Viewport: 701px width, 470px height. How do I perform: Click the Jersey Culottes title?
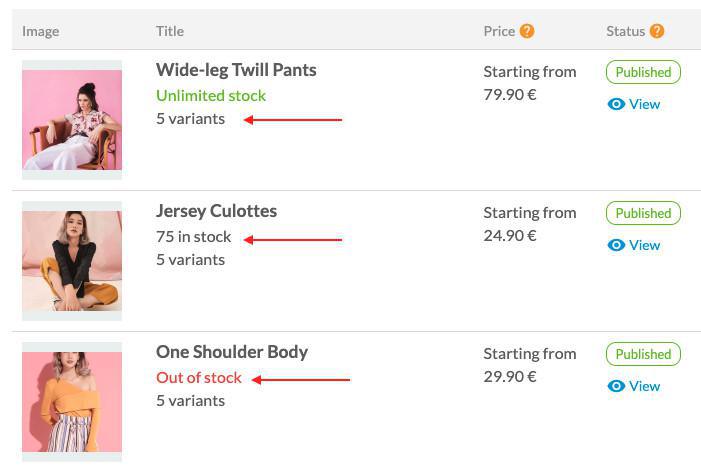pos(216,211)
